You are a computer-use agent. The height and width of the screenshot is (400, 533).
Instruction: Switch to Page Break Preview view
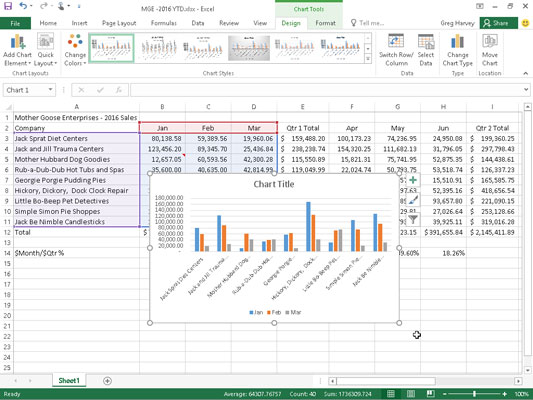point(431,394)
